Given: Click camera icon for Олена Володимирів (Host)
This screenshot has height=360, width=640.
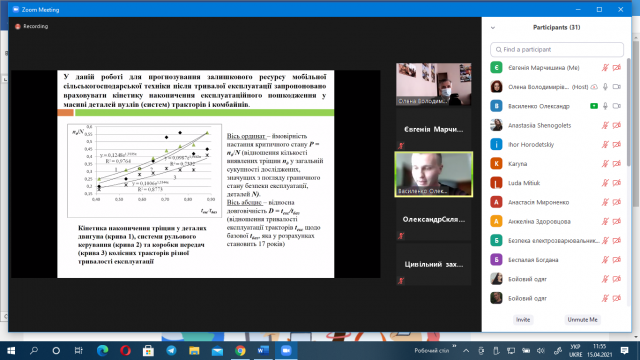Looking at the screenshot, I should pos(617,87).
